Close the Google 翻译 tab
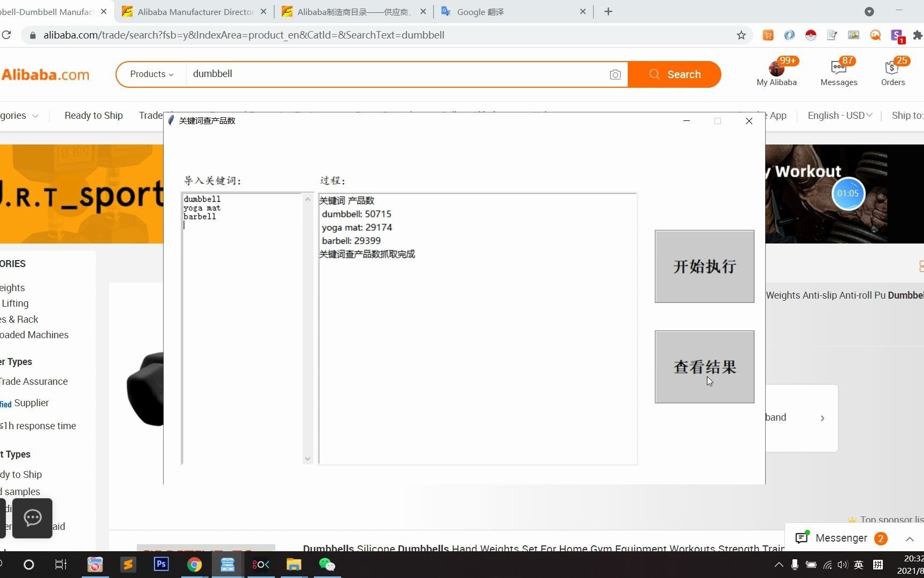Screen dimensions: 924x578 (583, 12)
